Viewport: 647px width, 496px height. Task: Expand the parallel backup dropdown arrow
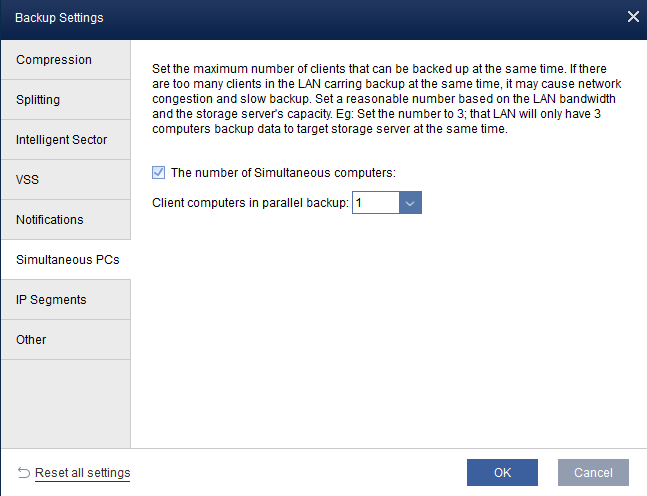pos(411,203)
